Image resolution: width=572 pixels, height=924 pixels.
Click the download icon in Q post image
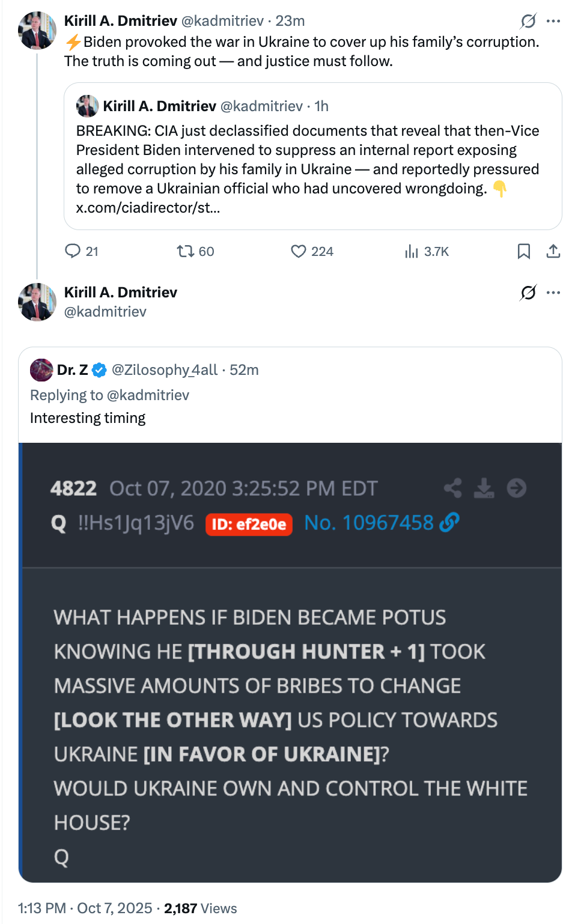(x=484, y=488)
